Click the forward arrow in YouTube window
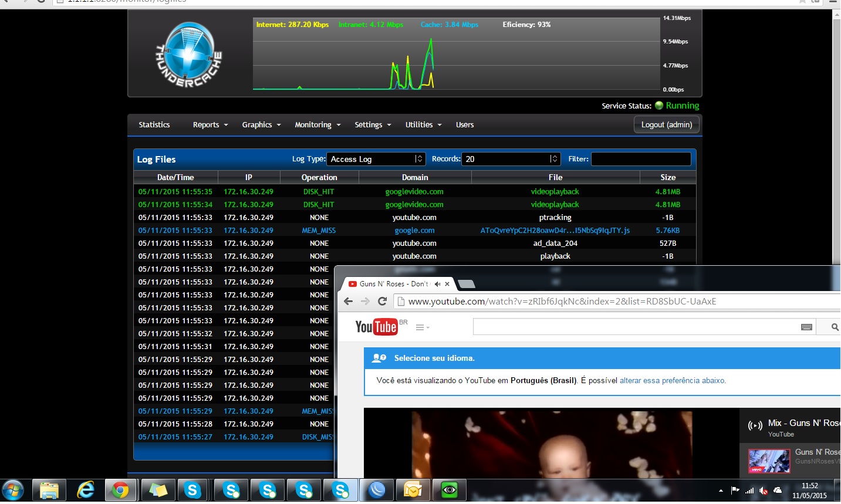Screen dimensions: 841x504 (365, 301)
